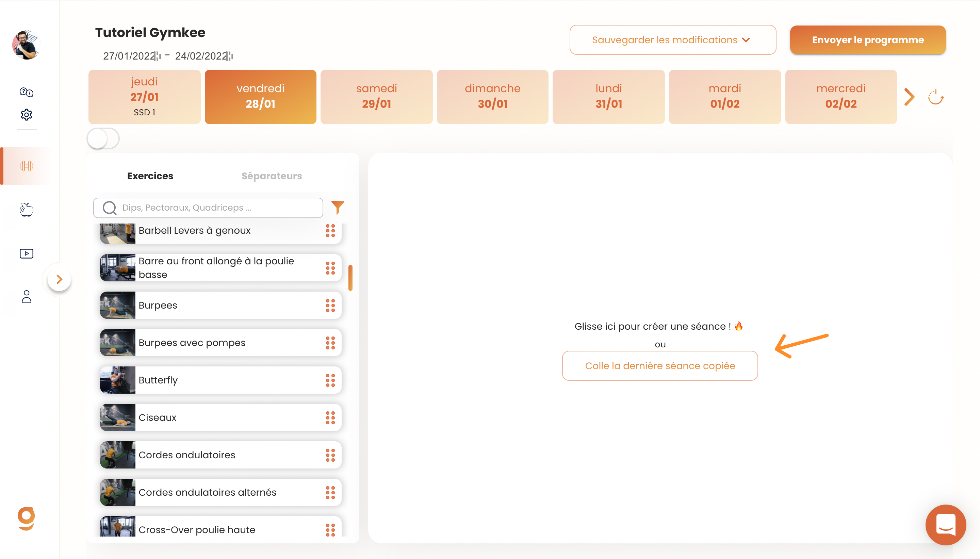Open the support chat bubble
Viewport: 980px width, 559px height.
tap(946, 524)
